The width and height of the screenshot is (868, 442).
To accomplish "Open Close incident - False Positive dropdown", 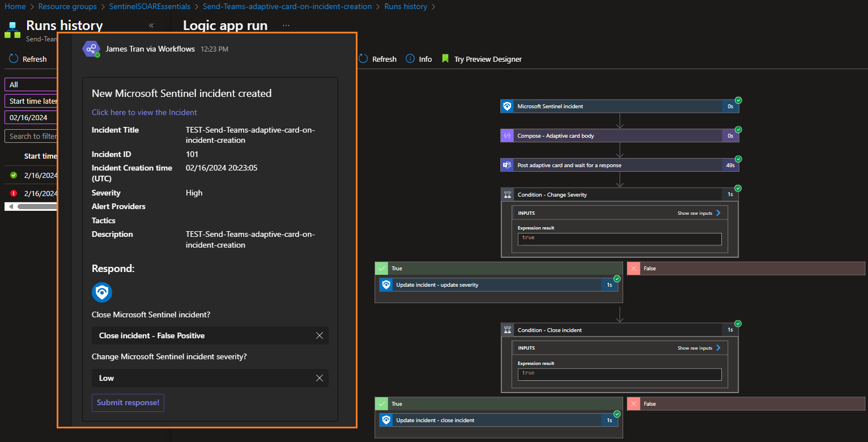I will point(210,335).
